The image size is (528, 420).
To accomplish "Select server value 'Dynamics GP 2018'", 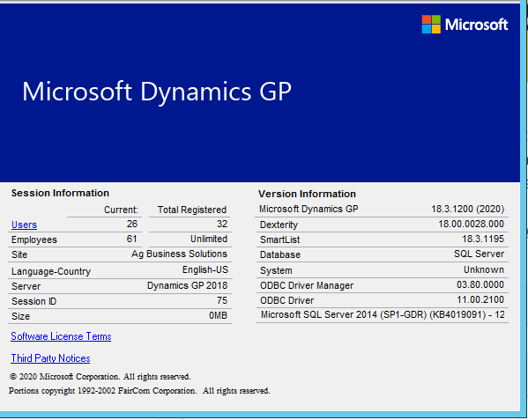I will pyautogui.click(x=187, y=285).
